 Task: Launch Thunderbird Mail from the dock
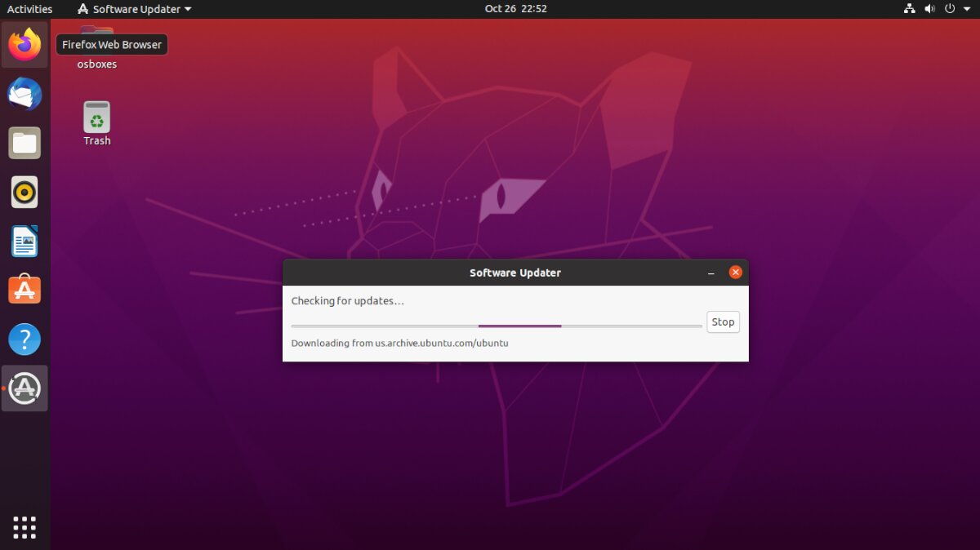pos(24,94)
